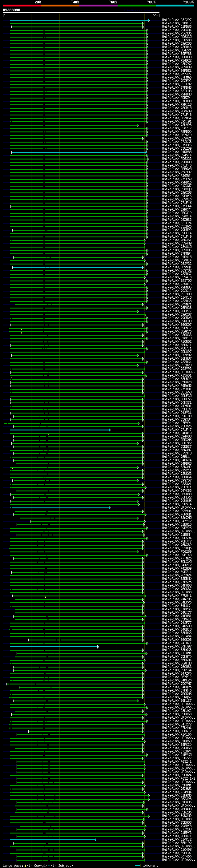This screenshot has height=868, width=197.
Task: Select hit UniRef100_Q2L998
Action: coord(177,125)
